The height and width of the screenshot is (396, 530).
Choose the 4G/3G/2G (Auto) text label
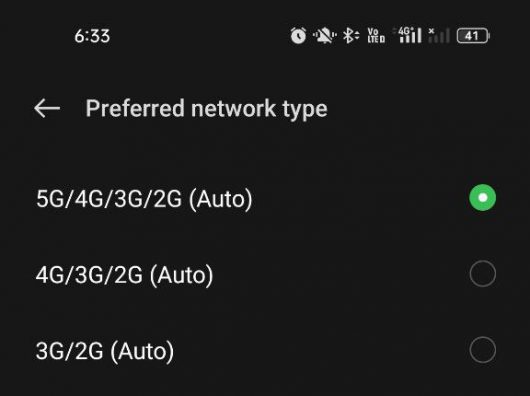pyautogui.click(x=125, y=275)
